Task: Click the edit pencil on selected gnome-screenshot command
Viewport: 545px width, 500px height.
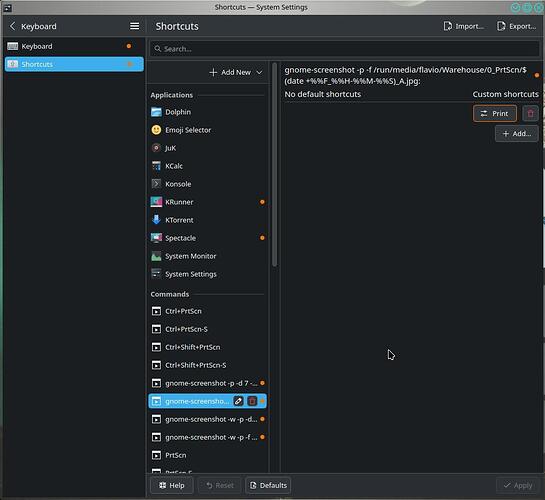Action: (x=238, y=401)
